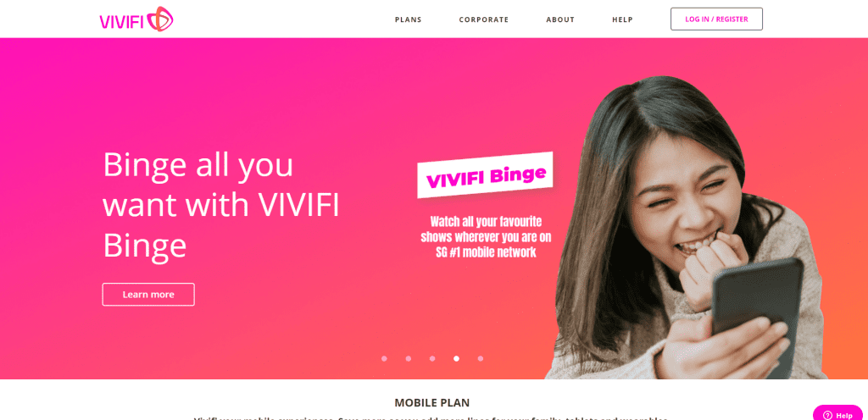The image size is (868, 420).
Task: Open the HELP navigation item
Action: pyautogui.click(x=622, y=19)
